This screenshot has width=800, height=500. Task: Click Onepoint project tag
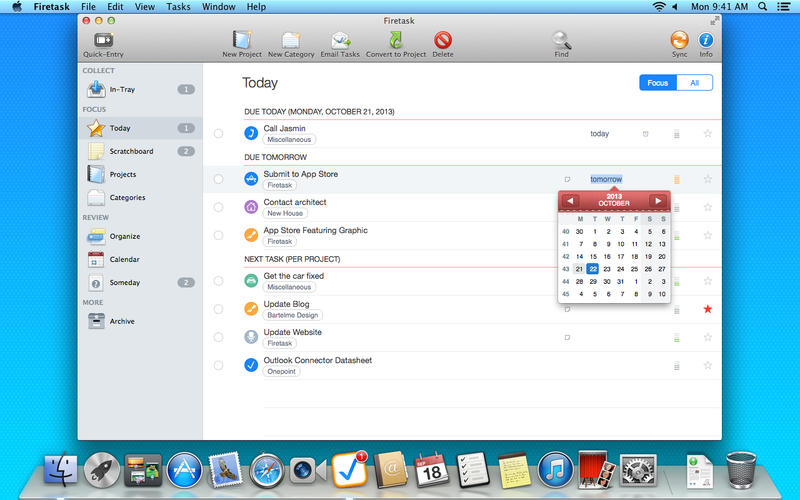click(x=282, y=371)
